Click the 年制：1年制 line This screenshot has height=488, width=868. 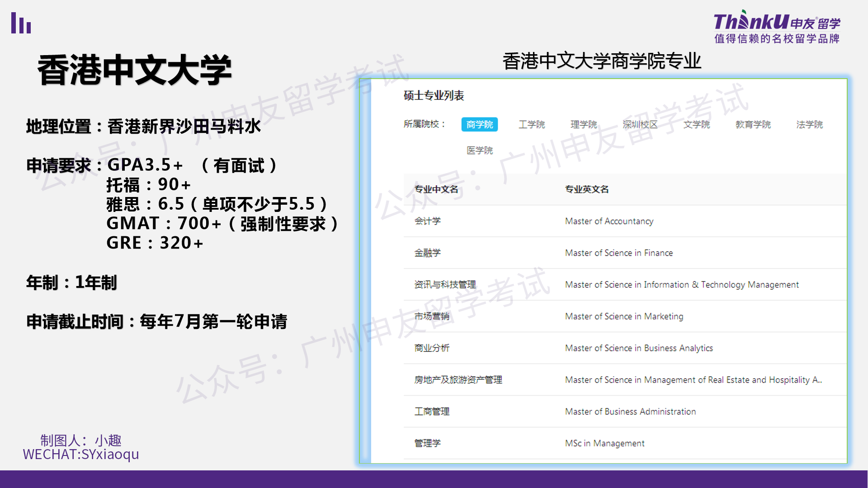pos(71,283)
